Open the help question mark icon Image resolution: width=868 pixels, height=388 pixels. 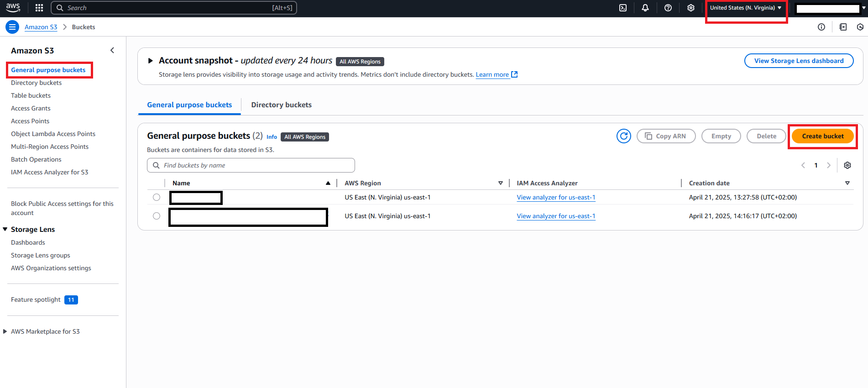[x=668, y=8]
